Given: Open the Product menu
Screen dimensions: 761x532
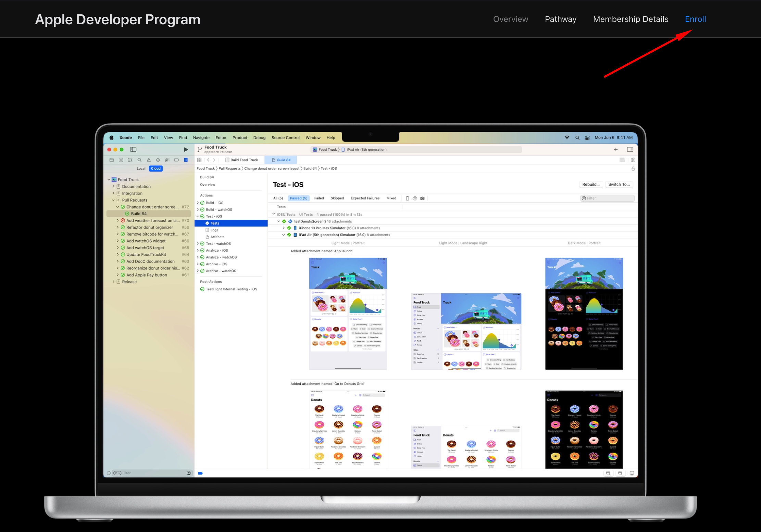Looking at the screenshot, I should [x=240, y=138].
